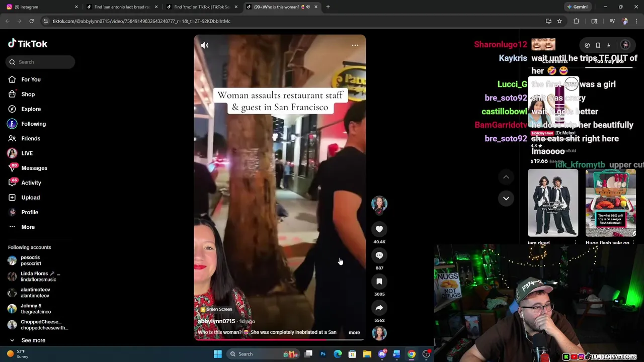Open OBS Studio from the taskbar
Image resolution: width=644 pixels, height=362 pixels.
pos(426,354)
